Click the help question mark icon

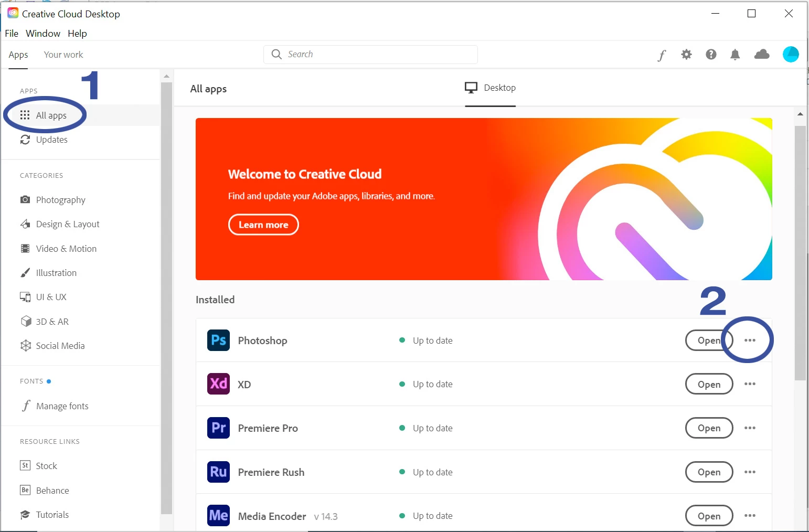point(711,54)
